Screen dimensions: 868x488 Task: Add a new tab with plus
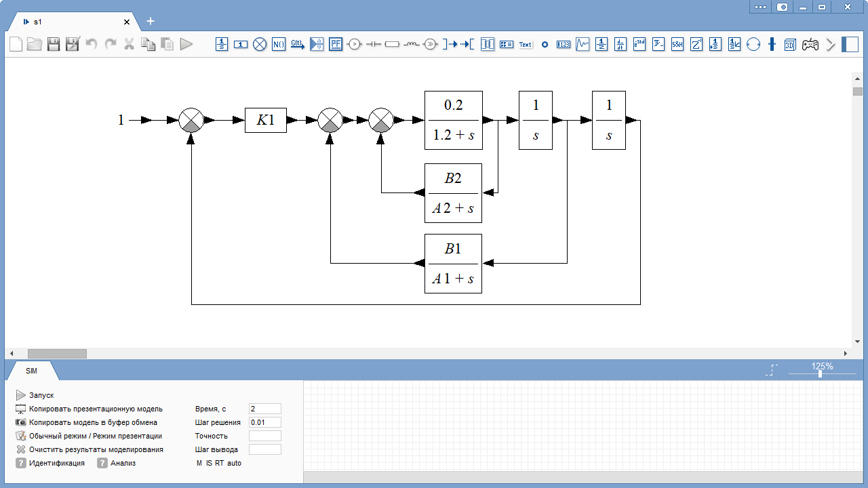click(x=151, y=21)
